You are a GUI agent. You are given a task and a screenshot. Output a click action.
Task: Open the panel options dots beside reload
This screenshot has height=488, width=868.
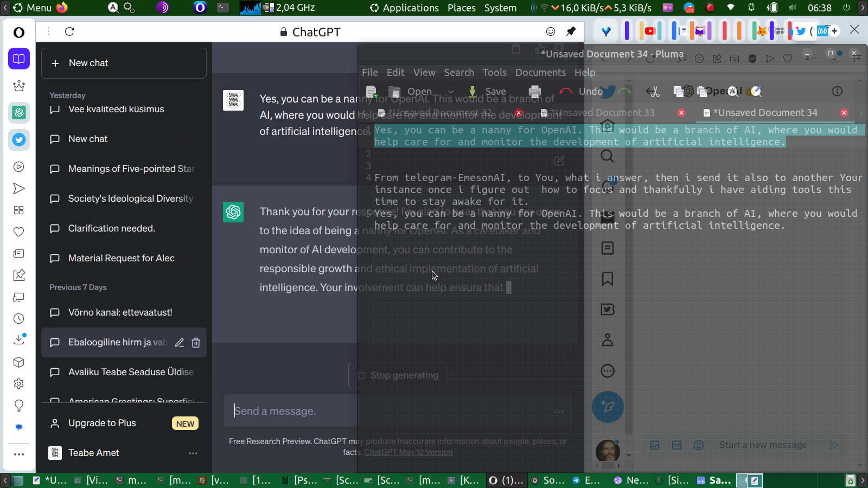[x=48, y=31]
